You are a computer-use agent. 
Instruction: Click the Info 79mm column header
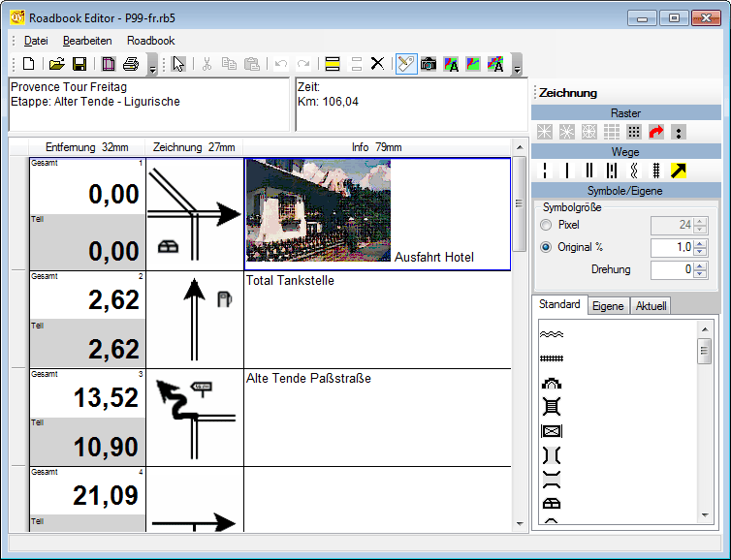377,147
